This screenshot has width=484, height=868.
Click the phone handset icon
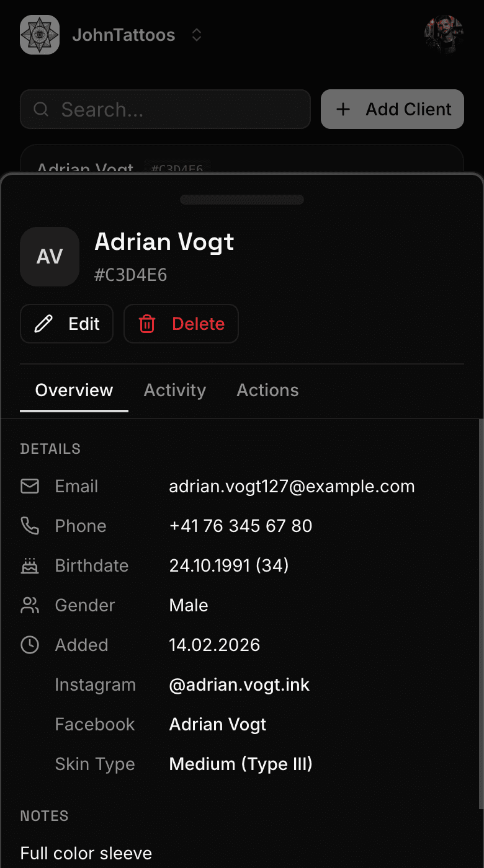click(30, 526)
